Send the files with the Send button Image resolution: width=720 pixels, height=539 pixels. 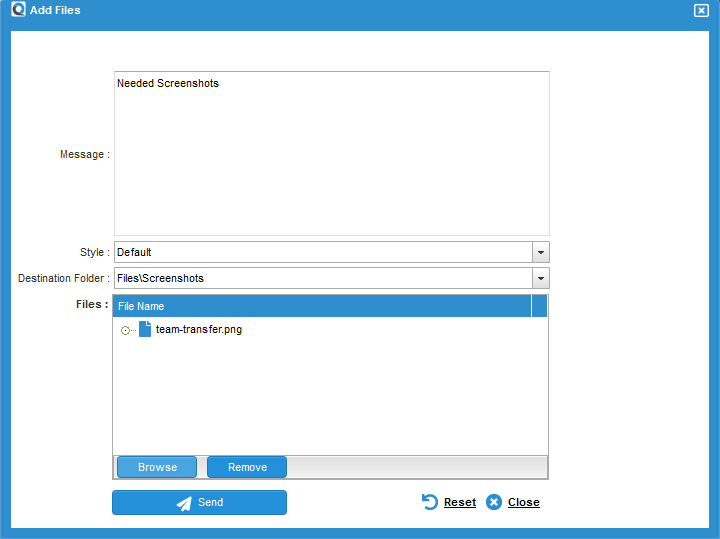(199, 502)
